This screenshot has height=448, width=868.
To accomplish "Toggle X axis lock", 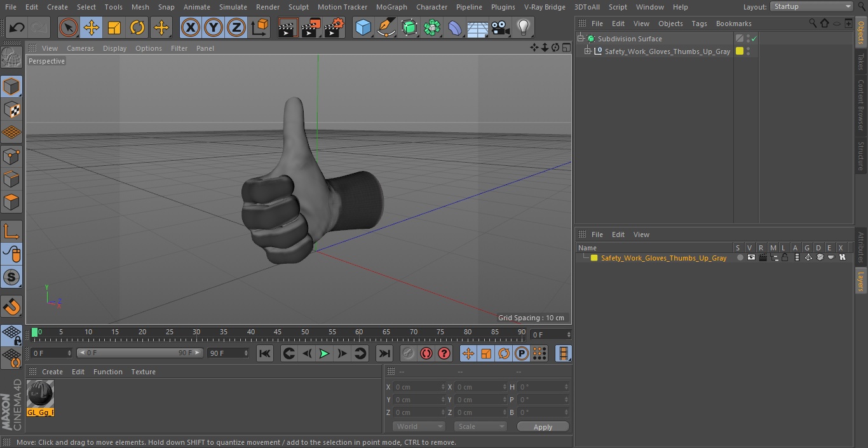I will coord(190,28).
